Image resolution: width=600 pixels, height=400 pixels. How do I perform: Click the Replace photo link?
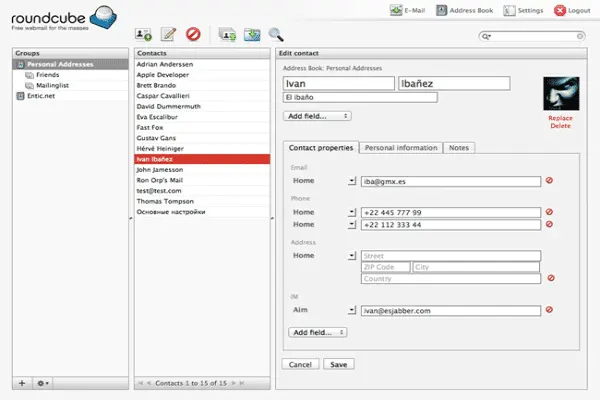pyautogui.click(x=560, y=118)
